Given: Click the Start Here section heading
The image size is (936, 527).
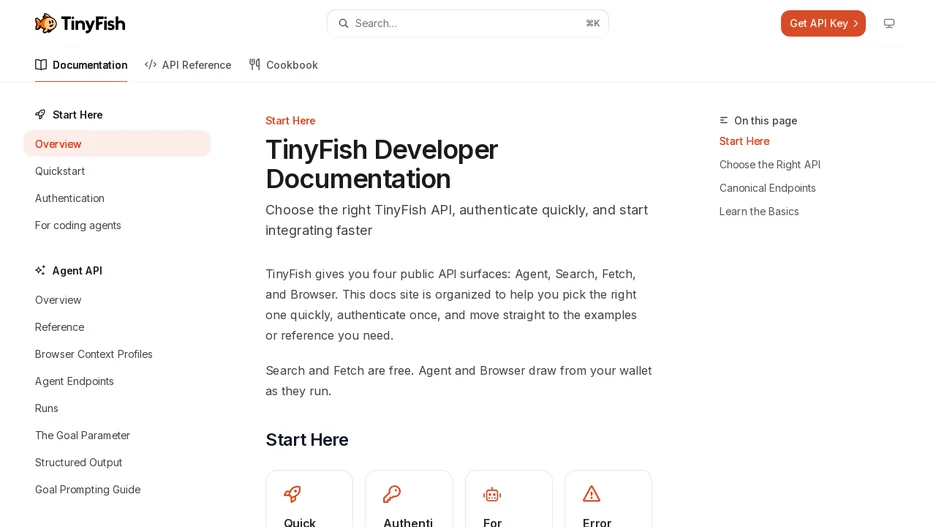Looking at the screenshot, I should [x=307, y=439].
